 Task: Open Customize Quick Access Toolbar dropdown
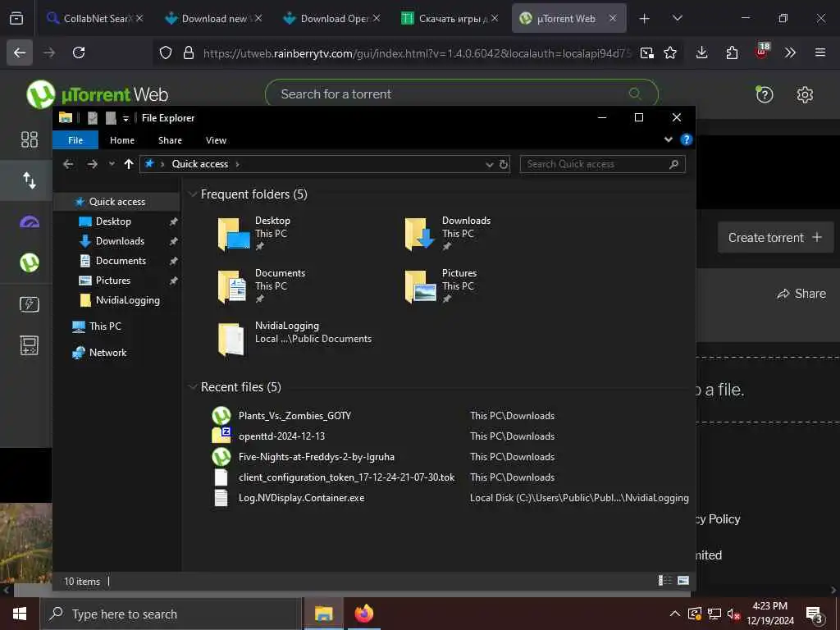tap(126, 118)
